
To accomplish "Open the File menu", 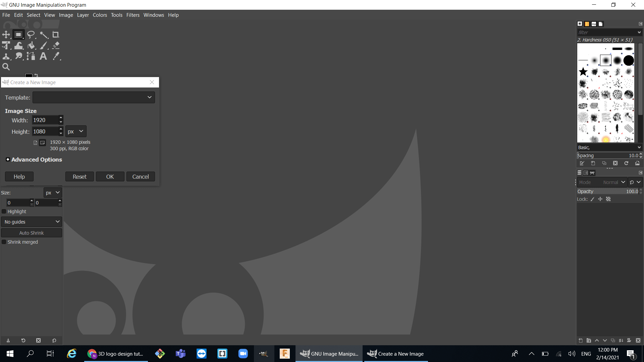I will [x=6, y=15].
